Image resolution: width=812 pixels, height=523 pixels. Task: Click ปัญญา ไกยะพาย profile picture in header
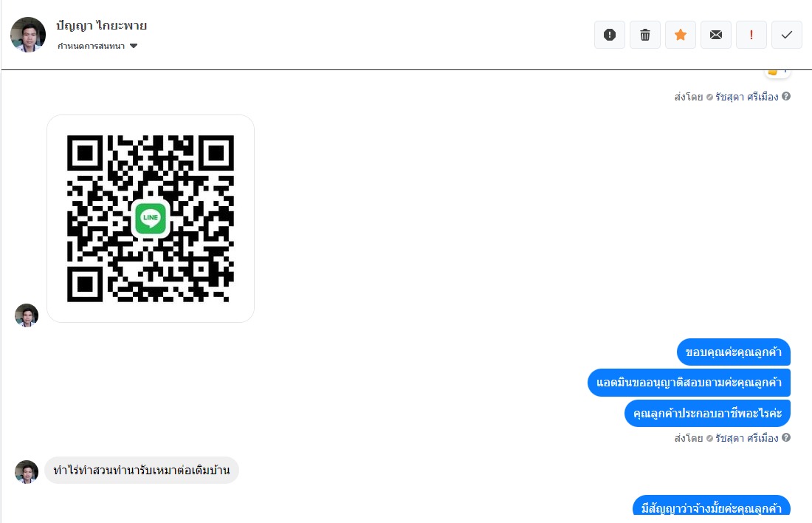click(28, 35)
